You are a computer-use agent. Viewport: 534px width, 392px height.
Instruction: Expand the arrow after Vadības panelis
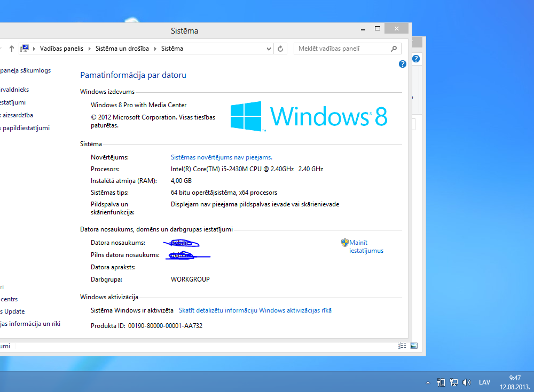89,49
